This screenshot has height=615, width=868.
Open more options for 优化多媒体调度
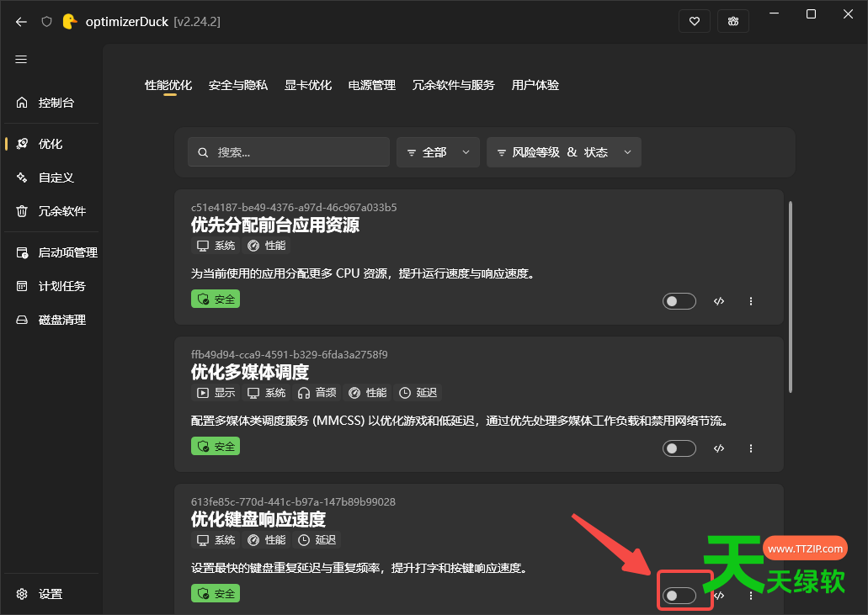point(751,448)
